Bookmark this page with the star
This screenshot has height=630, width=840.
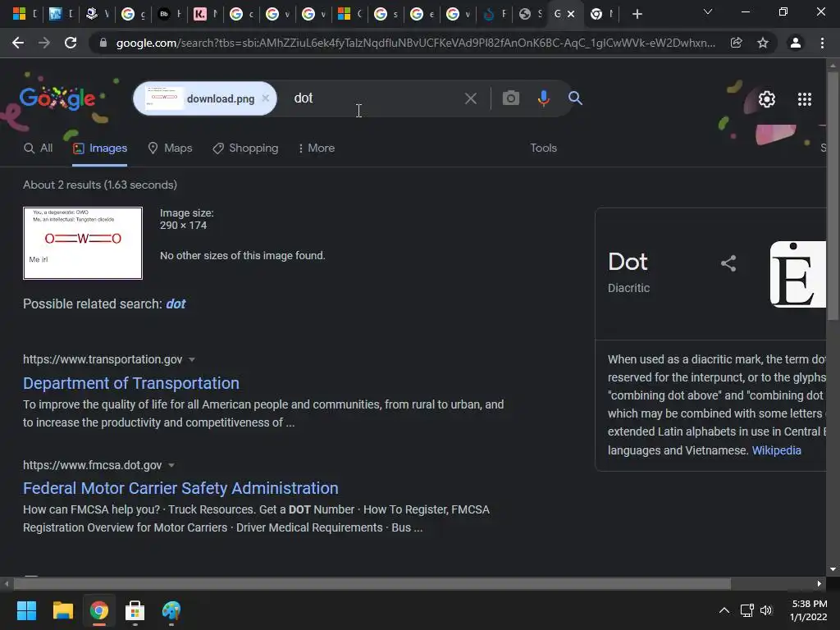pos(763,43)
